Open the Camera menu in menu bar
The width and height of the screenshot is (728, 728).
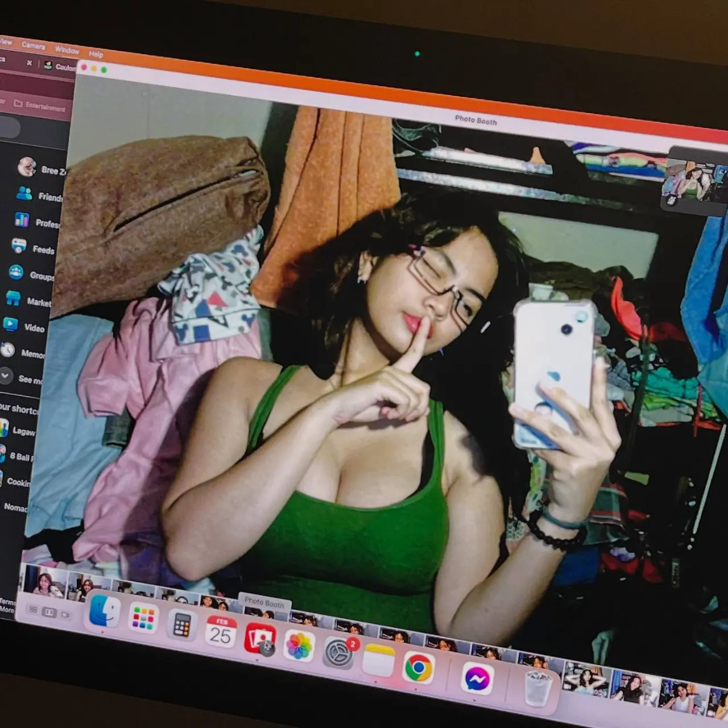click(34, 45)
